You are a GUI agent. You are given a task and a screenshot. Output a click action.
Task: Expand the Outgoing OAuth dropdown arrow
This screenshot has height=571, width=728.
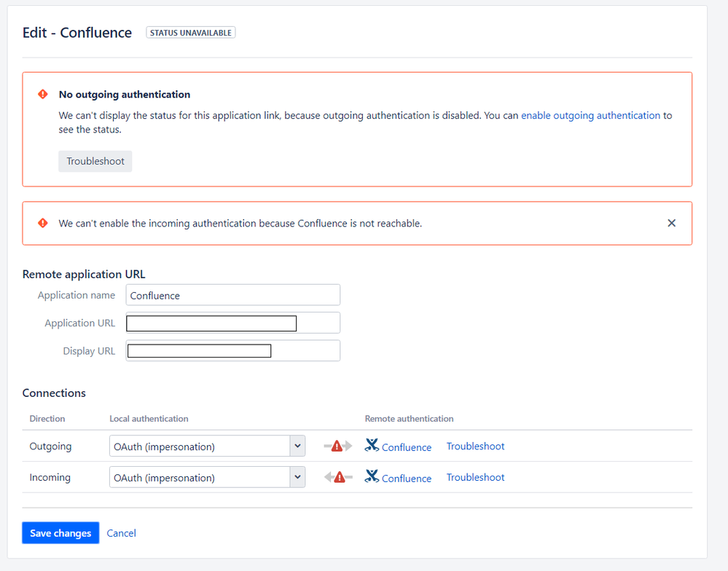pos(297,446)
